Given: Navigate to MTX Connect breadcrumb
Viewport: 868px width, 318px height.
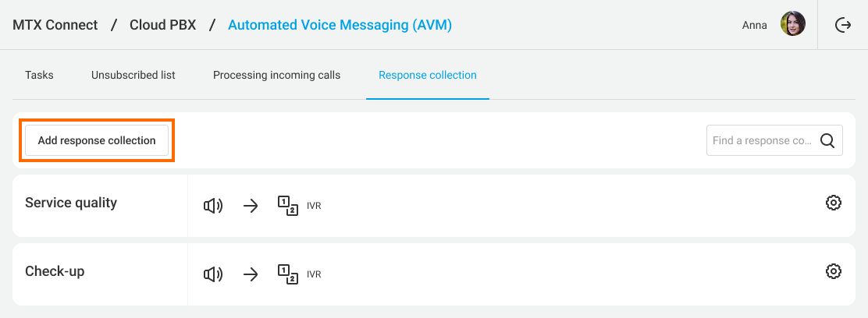Looking at the screenshot, I should point(55,25).
